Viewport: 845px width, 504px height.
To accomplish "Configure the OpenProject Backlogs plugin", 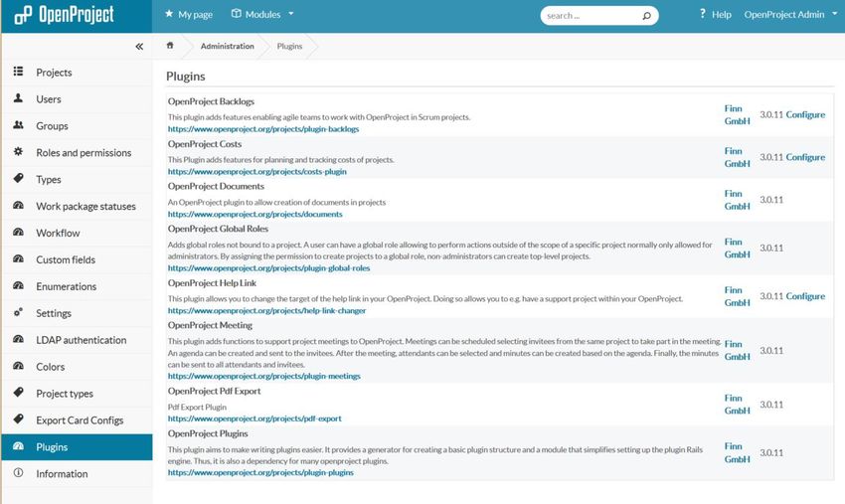I will pos(805,114).
